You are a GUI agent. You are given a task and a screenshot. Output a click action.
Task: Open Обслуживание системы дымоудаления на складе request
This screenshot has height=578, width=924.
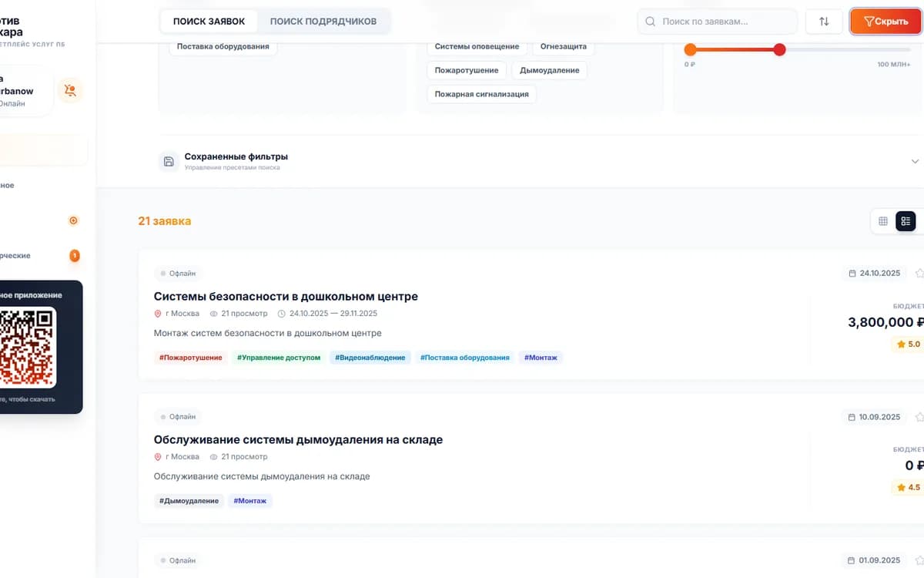(298, 439)
